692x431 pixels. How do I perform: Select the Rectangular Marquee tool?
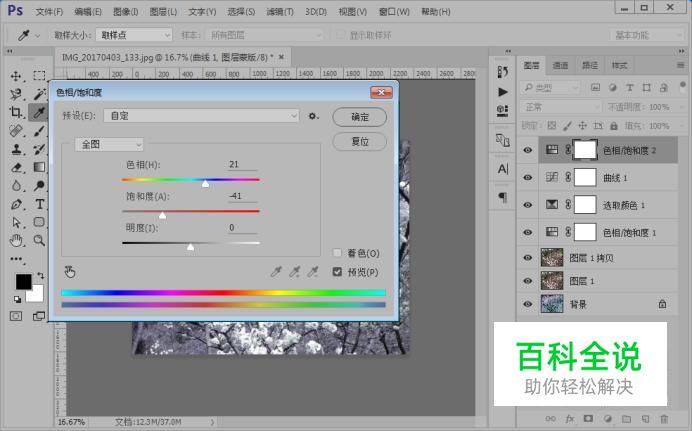[39, 75]
